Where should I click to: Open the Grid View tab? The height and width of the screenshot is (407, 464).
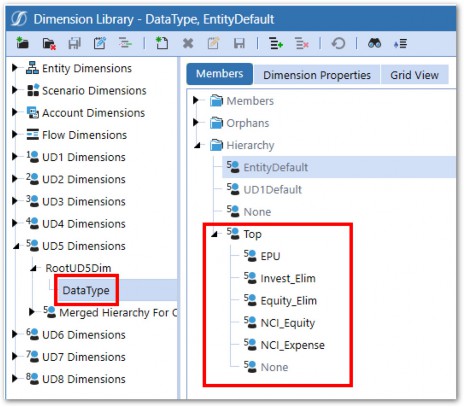(x=414, y=75)
